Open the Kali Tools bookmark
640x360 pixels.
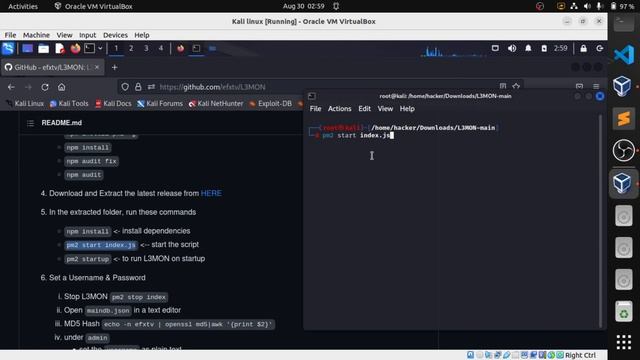pyautogui.click(x=69, y=104)
